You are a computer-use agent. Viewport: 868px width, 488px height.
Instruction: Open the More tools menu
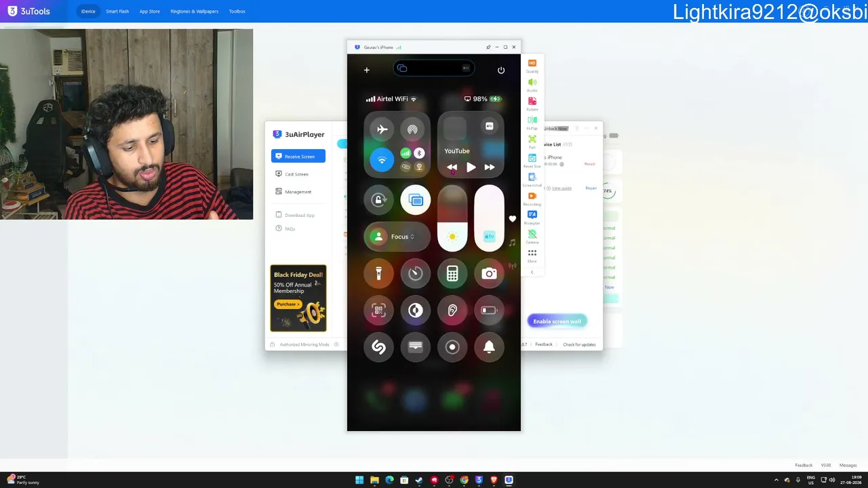pos(532,256)
